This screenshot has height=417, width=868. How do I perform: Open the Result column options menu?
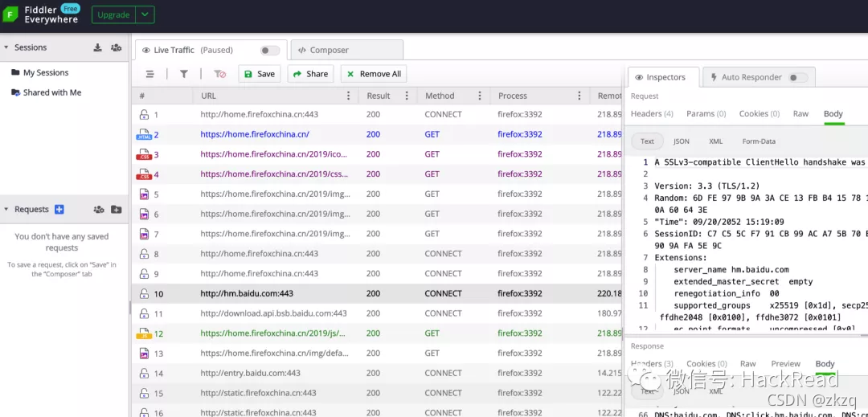(x=407, y=96)
